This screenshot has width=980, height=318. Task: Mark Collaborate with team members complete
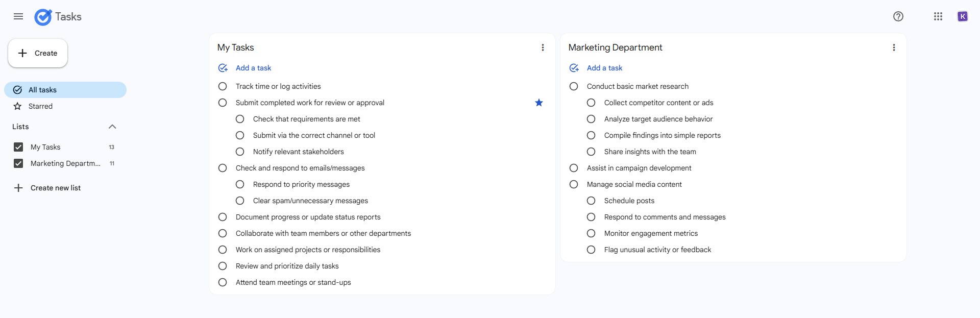[223, 233]
